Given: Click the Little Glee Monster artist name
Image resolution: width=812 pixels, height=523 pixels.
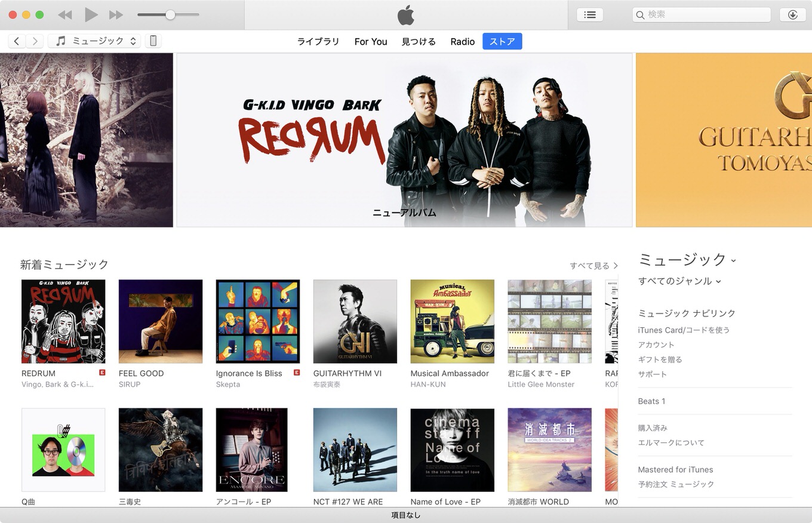Looking at the screenshot, I should [x=541, y=384].
